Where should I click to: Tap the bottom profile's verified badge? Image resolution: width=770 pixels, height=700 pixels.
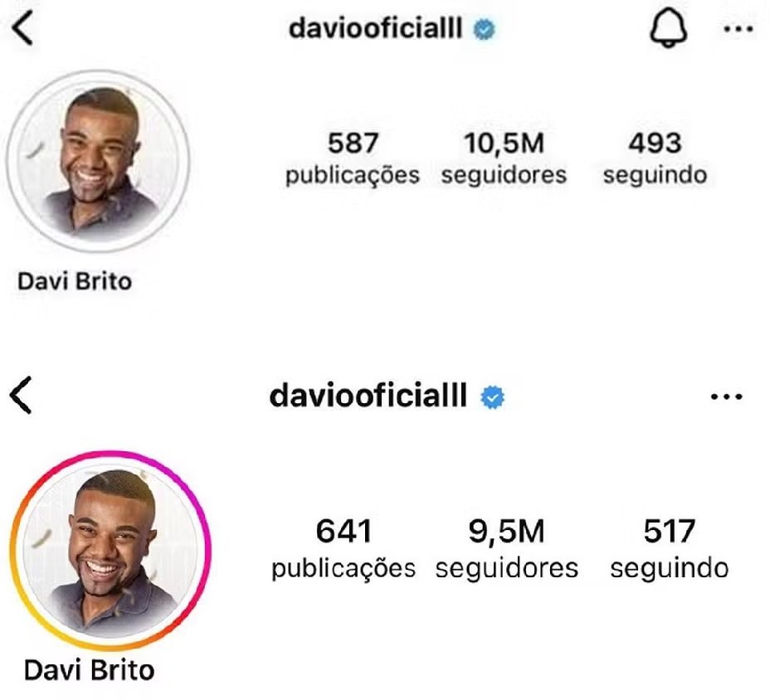pyautogui.click(x=493, y=397)
